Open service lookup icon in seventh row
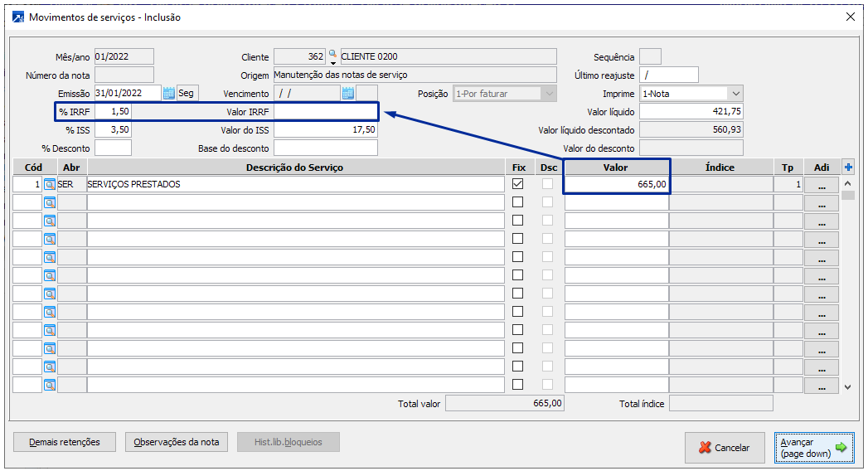868x471 pixels. pyautogui.click(x=50, y=294)
